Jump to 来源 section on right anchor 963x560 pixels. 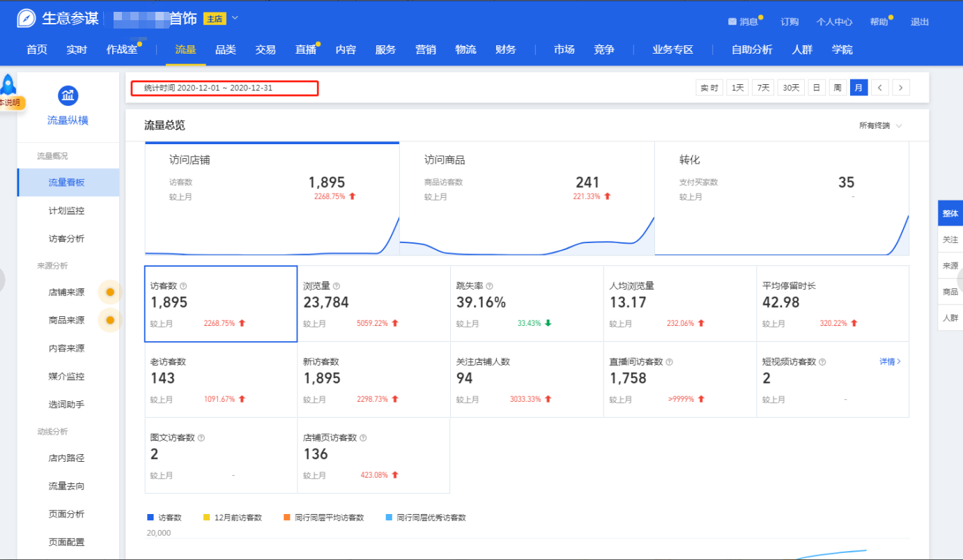(950, 265)
